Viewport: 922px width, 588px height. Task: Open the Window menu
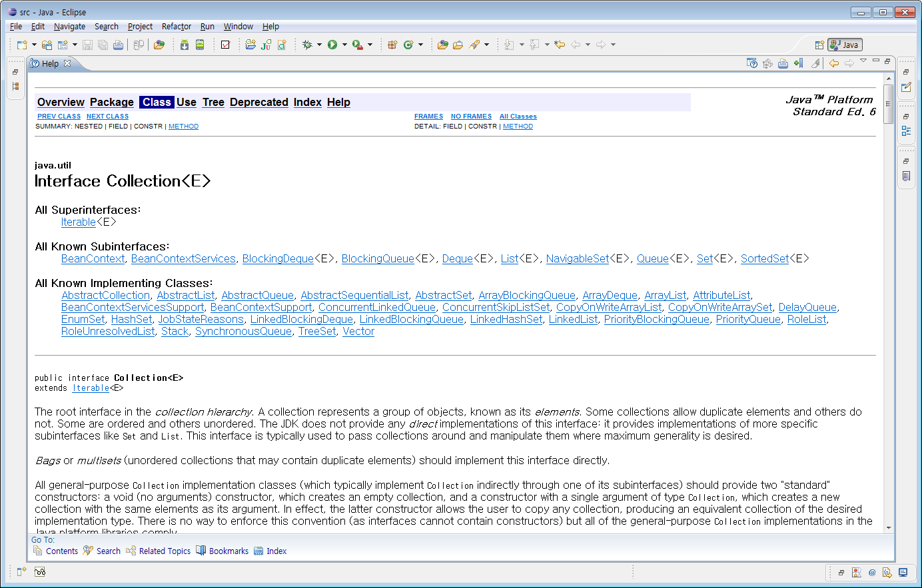click(238, 27)
